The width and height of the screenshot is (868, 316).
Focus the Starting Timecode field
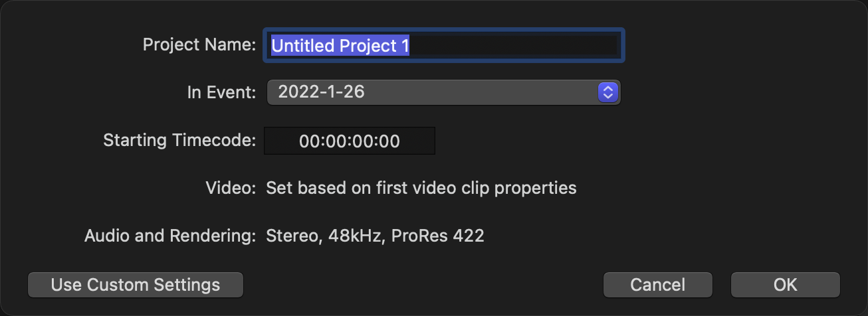pos(350,141)
